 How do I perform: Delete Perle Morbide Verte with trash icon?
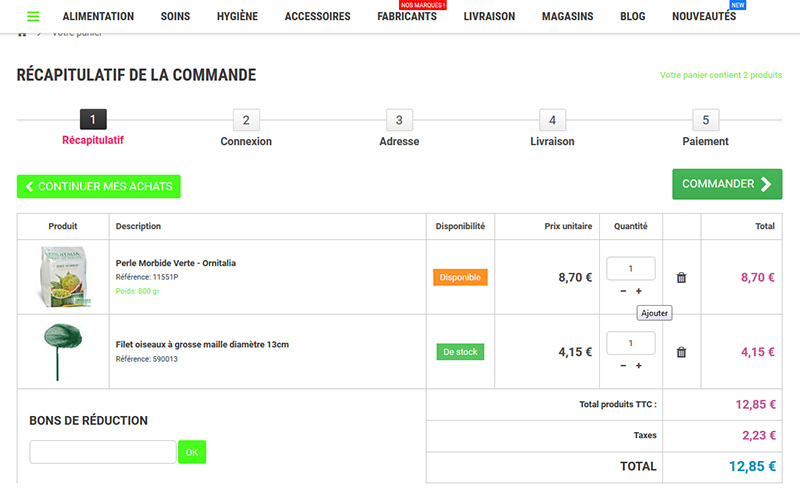681,278
